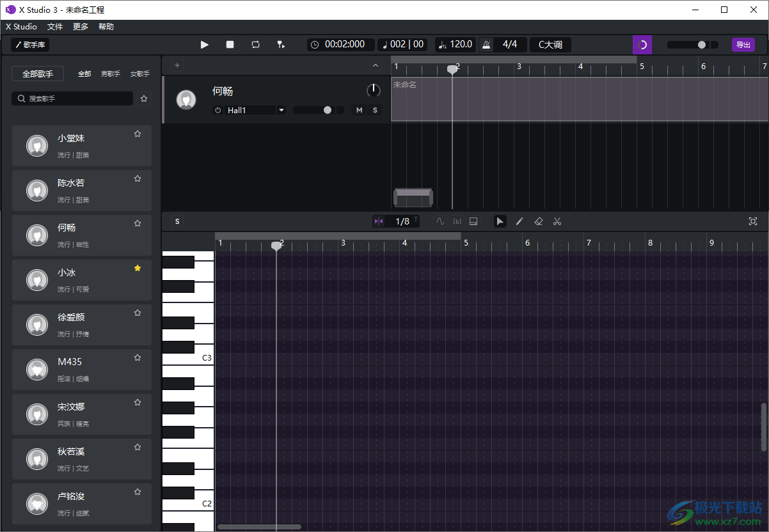Toggle snap in the piano roll toolbar
The width and height of the screenshot is (769, 532).
[379, 221]
